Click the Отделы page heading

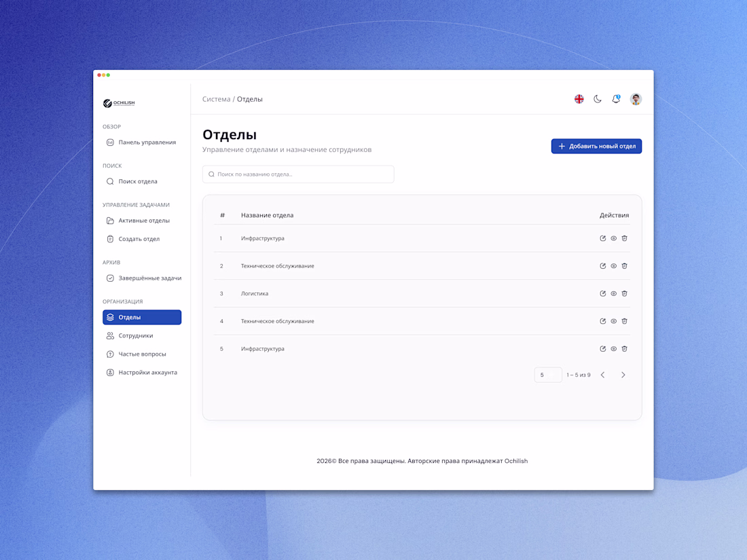[x=230, y=135]
